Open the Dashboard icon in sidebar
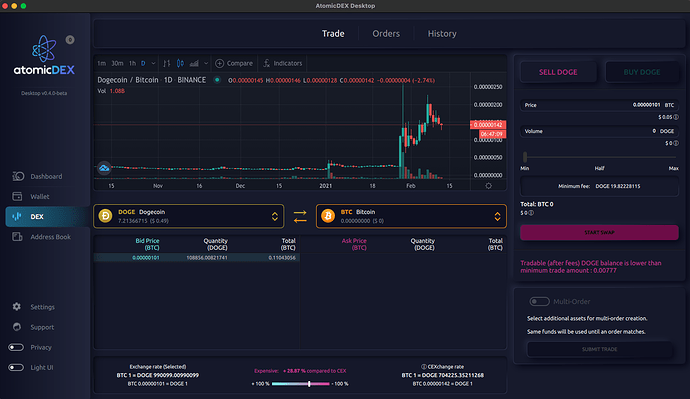 tap(18, 176)
